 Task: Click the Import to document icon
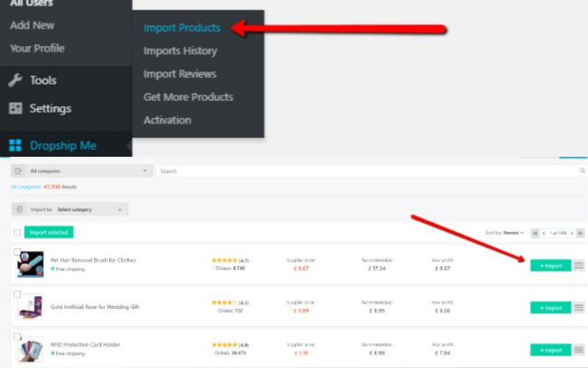[20, 209]
